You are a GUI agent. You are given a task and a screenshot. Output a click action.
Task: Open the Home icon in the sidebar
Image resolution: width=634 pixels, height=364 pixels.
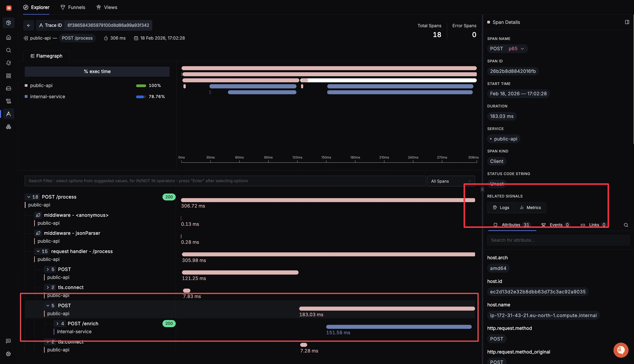click(9, 37)
